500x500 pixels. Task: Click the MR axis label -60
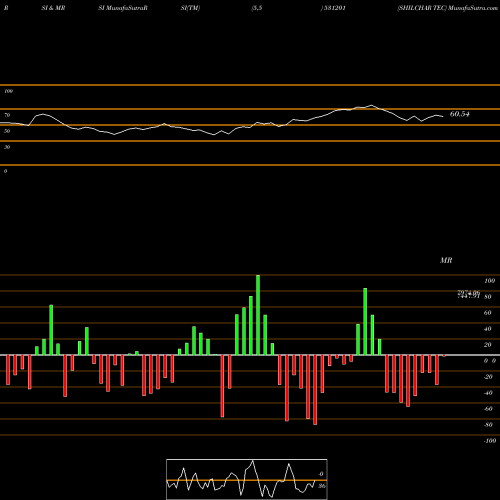tap(488, 409)
